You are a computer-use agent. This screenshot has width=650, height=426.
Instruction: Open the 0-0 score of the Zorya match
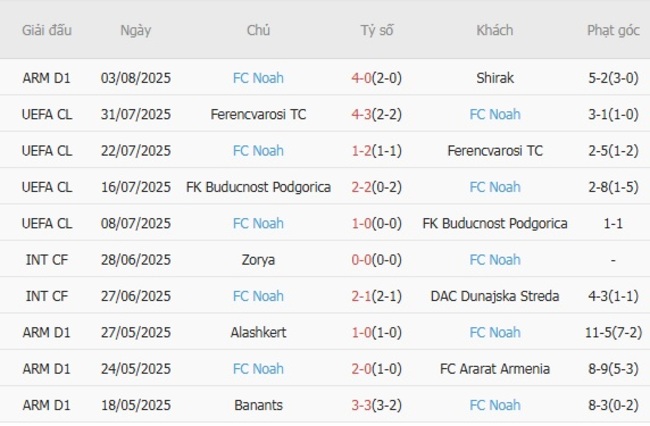coord(363,260)
